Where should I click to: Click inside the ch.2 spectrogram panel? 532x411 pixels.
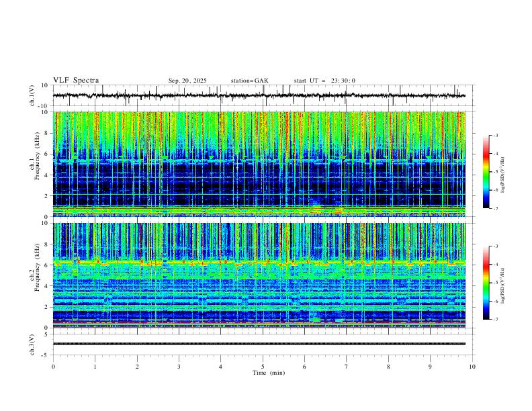259,275
